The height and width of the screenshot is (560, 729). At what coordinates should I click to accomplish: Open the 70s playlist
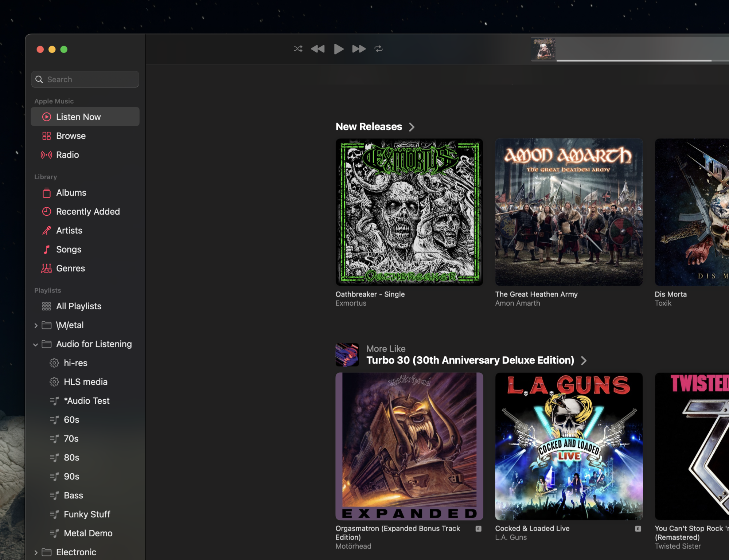(85, 439)
